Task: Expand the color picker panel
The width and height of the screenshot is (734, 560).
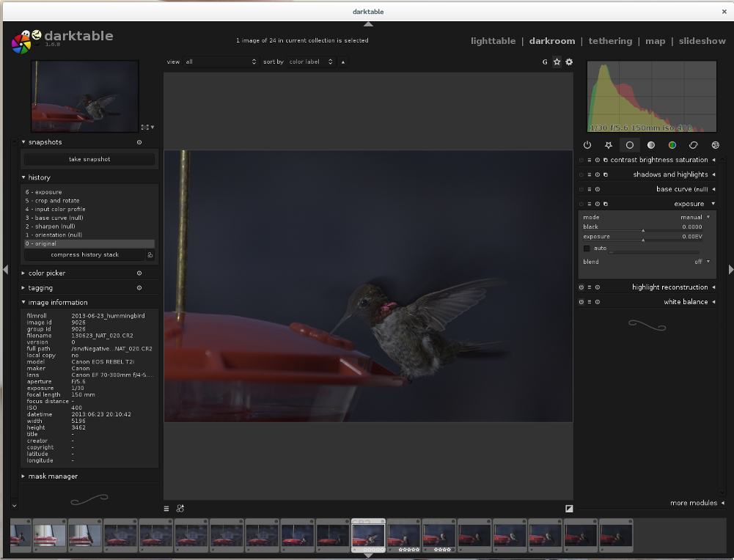Action: [47, 273]
